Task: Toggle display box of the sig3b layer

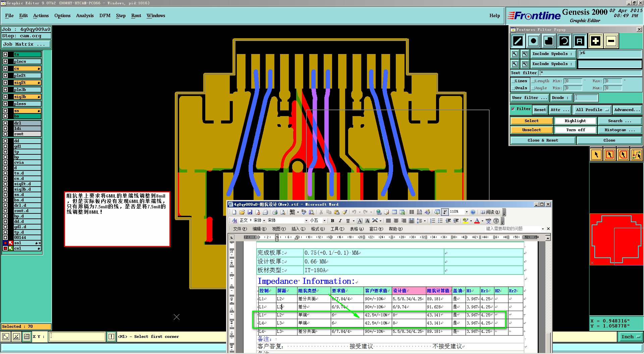Action: [x=5, y=97]
